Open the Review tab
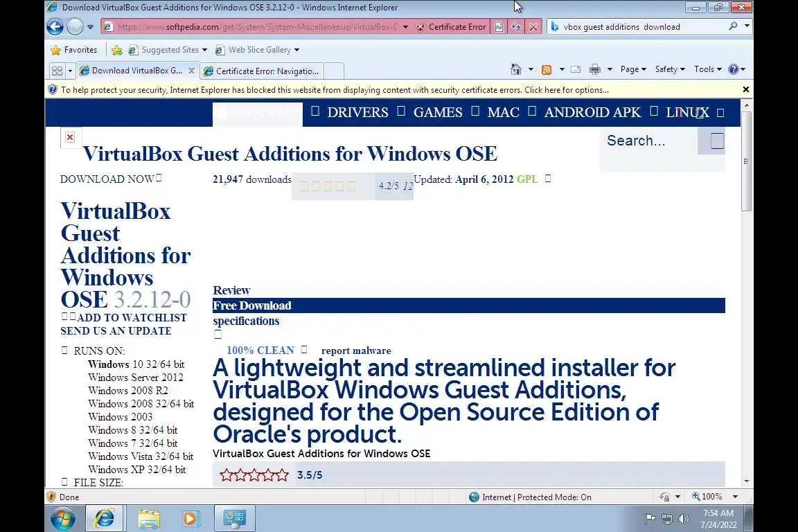Viewport: 798px width, 532px height. point(231,290)
